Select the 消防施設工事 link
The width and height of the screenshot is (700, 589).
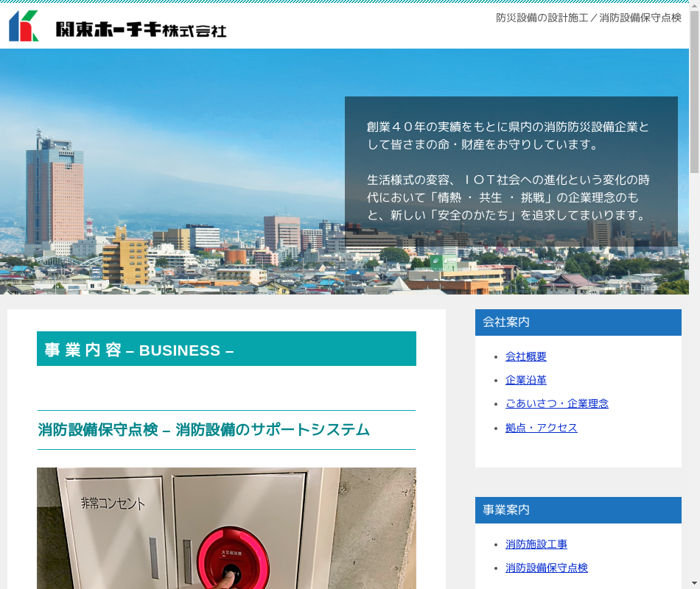click(x=536, y=544)
